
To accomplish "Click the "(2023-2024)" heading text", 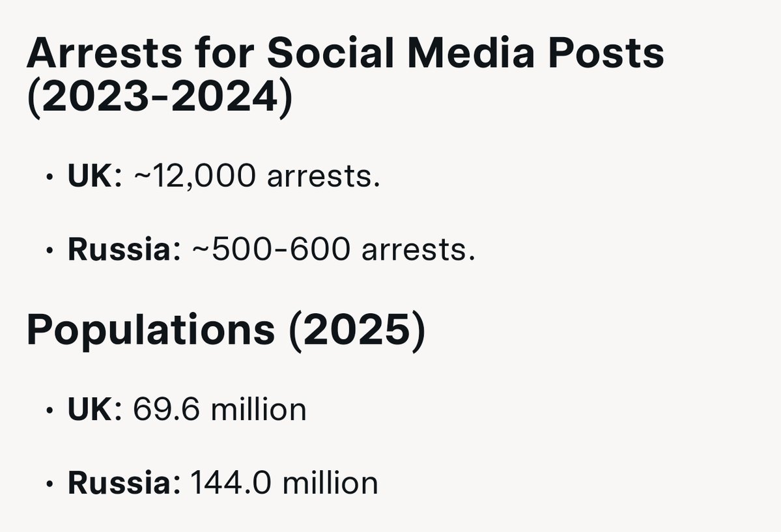I will 160,98.
